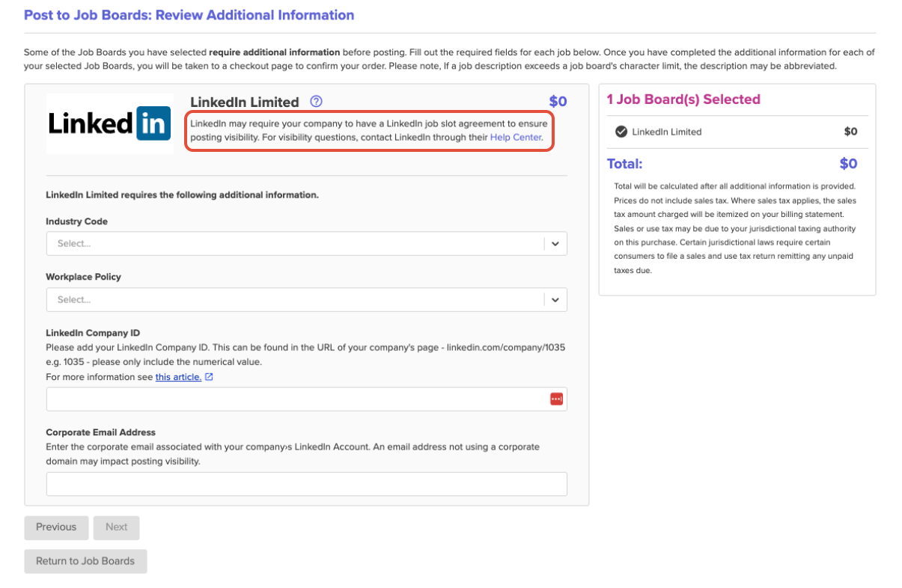The width and height of the screenshot is (902, 588).
Task: Click into the LinkedIn Company ID input field
Action: point(306,399)
